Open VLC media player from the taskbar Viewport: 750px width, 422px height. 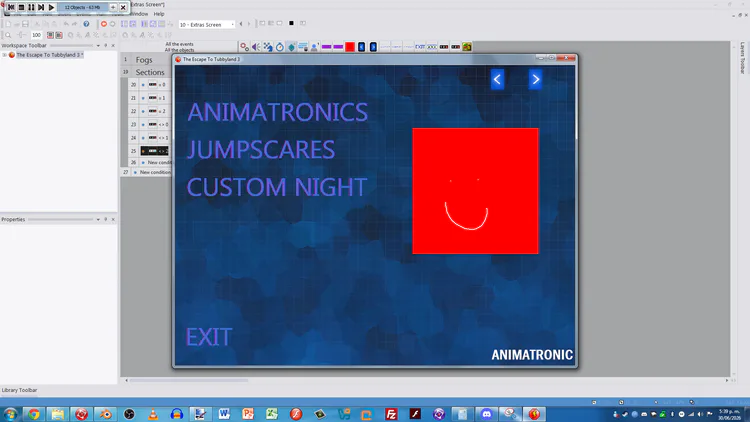153,414
